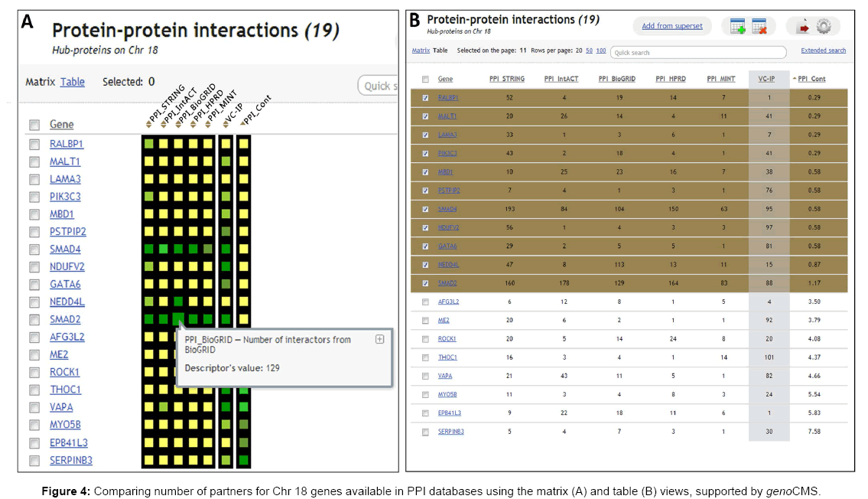This screenshot has width=868, height=499.
Task: Open the Extended search link
Action: click(x=823, y=51)
